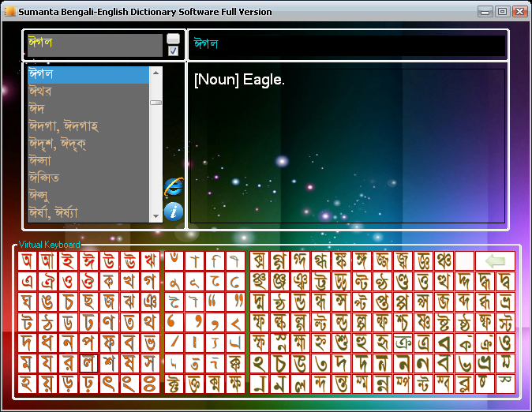Click the chandrabindu vowel sign key
The width and height of the screenshot is (532, 412).
pyautogui.click(x=174, y=261)
